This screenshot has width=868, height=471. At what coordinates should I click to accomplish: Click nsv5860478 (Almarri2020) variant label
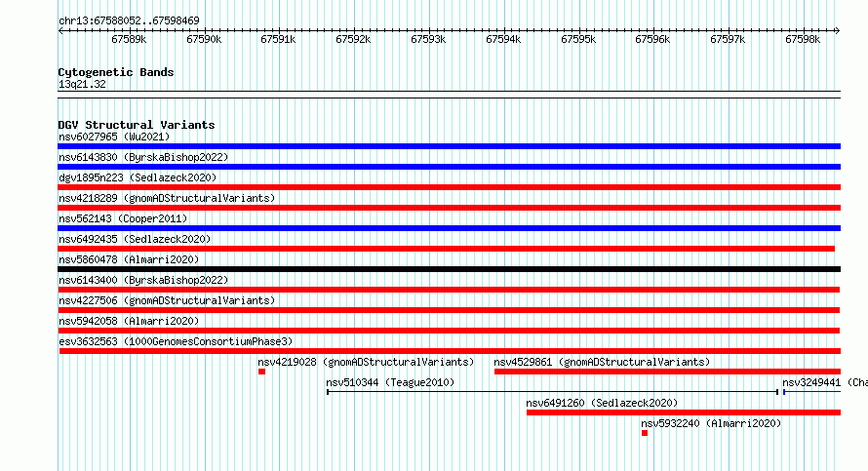pos(129,259)
